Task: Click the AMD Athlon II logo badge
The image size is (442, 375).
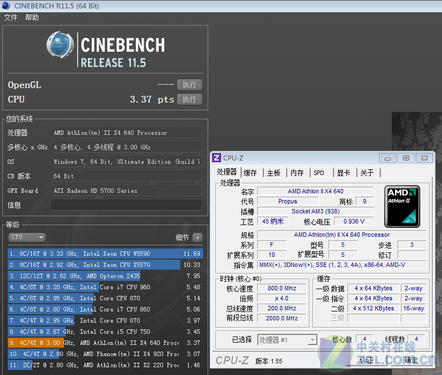Action: [x=402, y=206]
